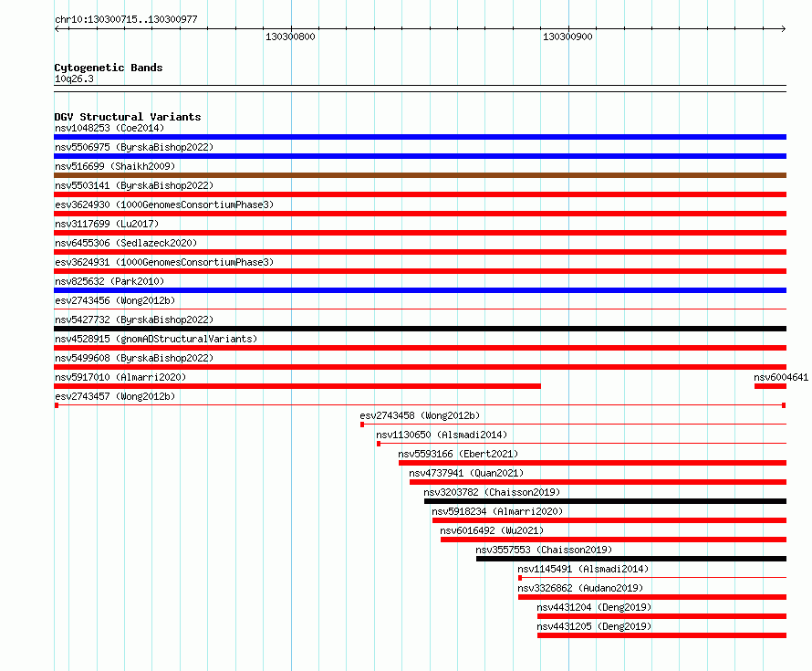The image size is (812, 671).
Task: Select esv2743458 (Wong2012b) label
Action: [x=420, y=415]
